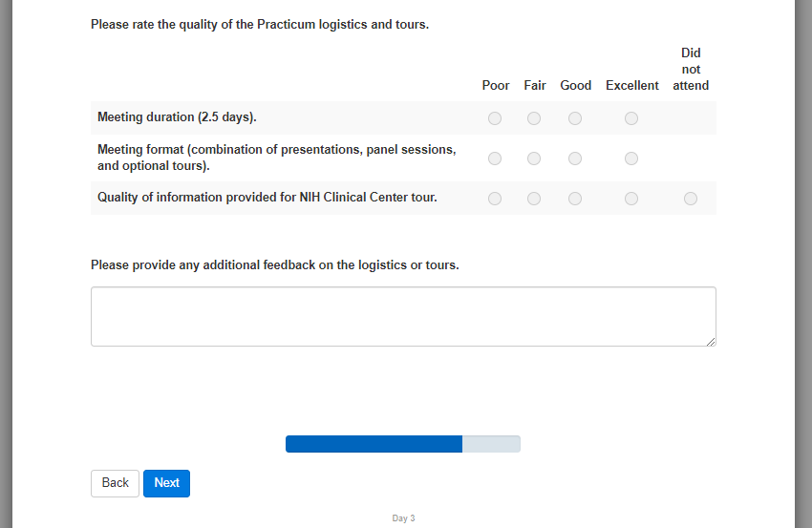Click the additional feedback text area
This screenshot has height=528, width=812.
click(x=403, y=316)
